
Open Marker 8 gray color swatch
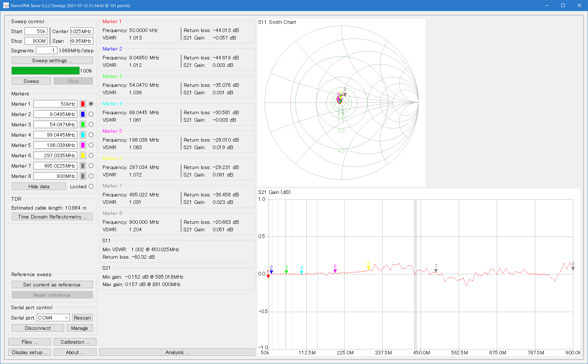click(83, 176)
